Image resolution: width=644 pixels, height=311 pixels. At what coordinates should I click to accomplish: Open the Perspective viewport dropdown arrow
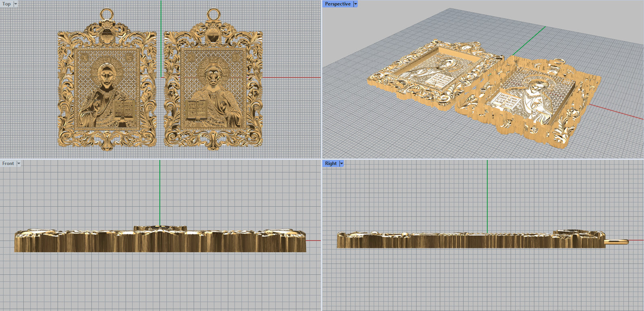coord(355,4)
